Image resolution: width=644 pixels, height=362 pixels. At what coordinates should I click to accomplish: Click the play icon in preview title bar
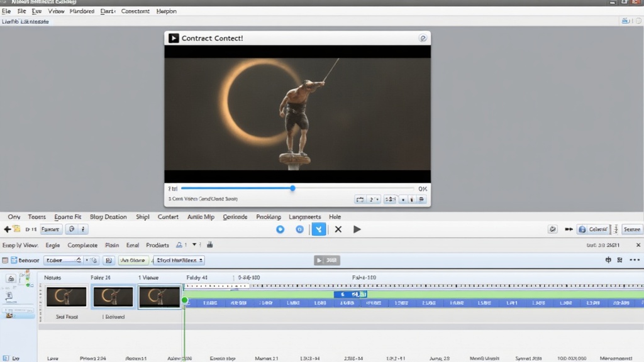click(174, 38)
